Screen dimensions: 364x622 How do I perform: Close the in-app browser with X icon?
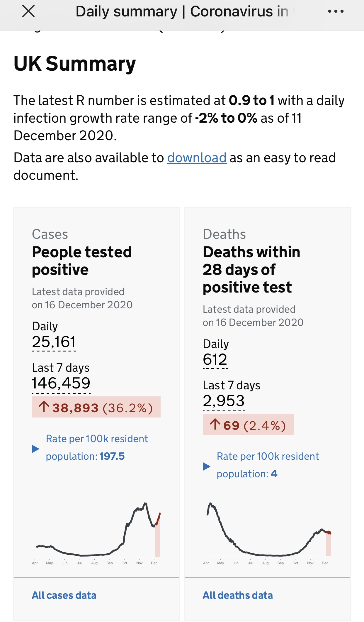[28, 11]
